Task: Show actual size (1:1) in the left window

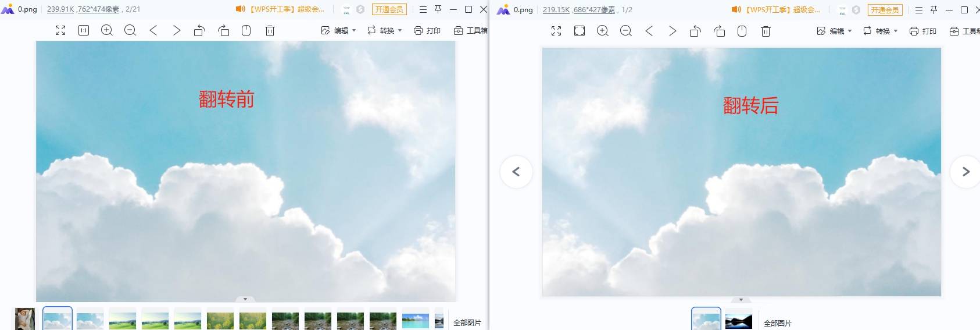Action: (x=84, y=30)
